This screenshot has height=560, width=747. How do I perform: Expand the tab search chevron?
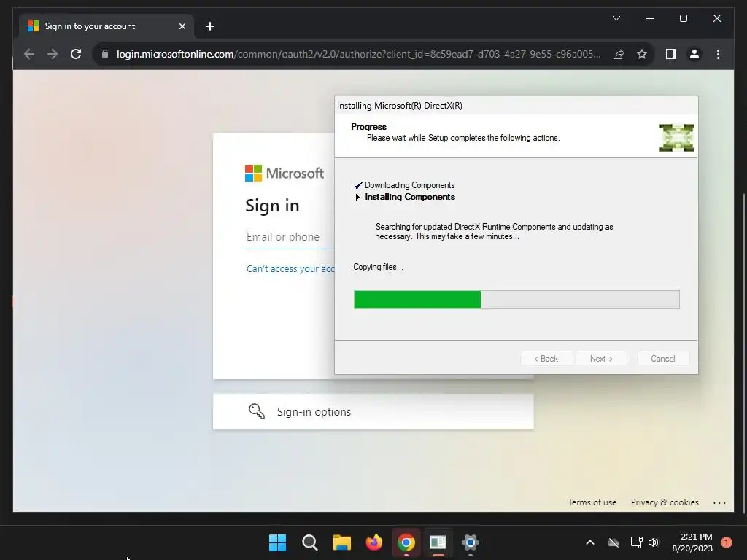[616, 18]
